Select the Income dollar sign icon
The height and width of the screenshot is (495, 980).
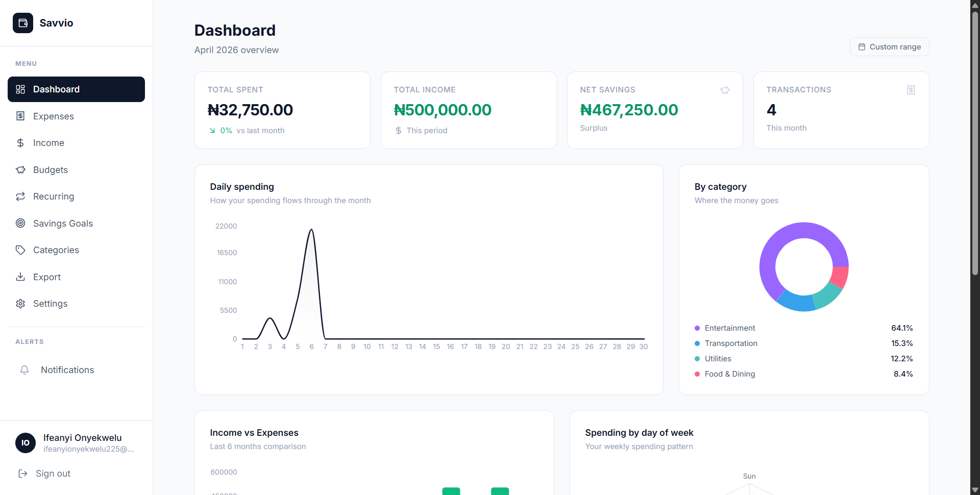[x=20, y=143]
